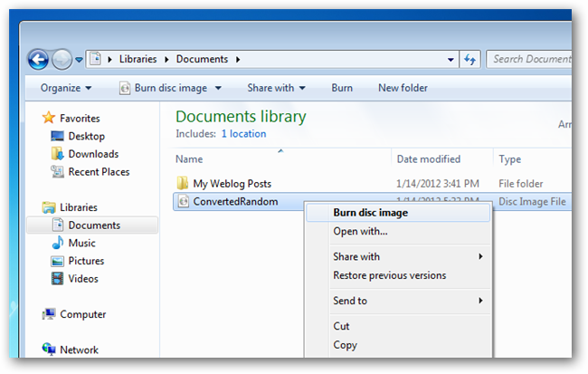Open the Pictures library
The height and width of the screenshot is (374, 588).
86,261
